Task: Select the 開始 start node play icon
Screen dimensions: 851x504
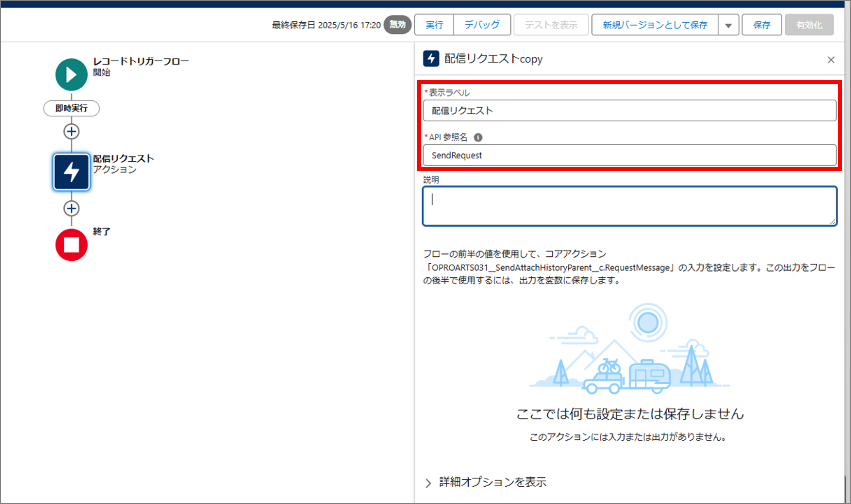Action: [71, 74]
